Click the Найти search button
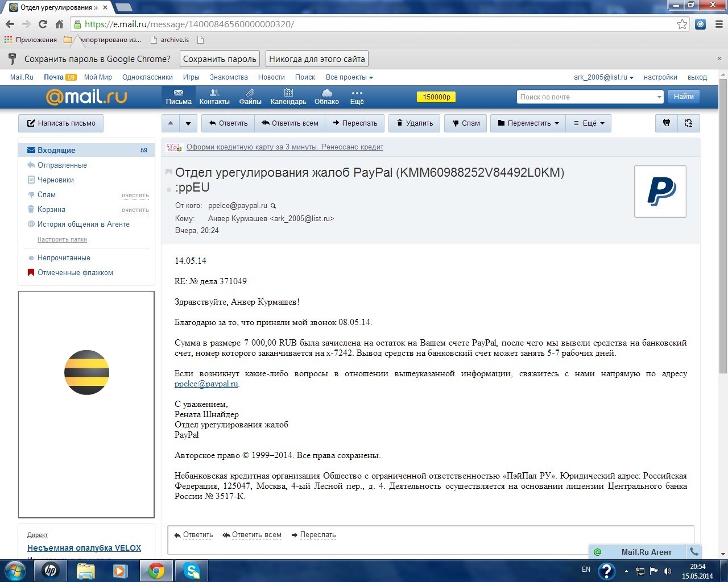Screen dimensions: 728x582 (684, 97)
